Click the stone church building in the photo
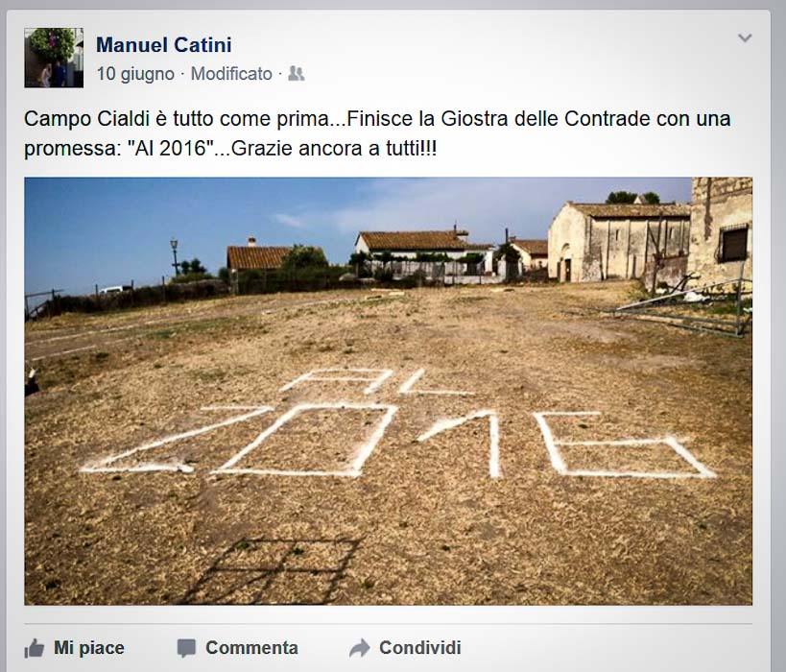Screen dimensions: 786x672 (x=619, y=242)
